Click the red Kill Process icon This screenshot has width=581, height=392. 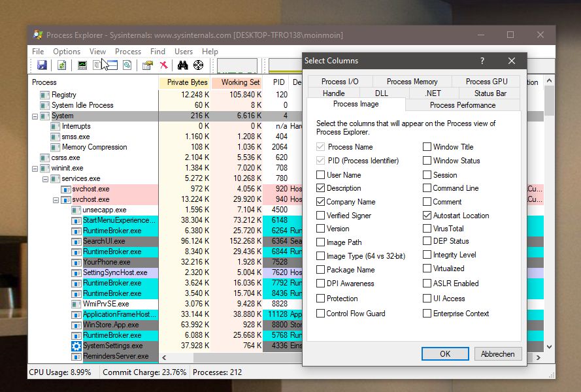[x=163, y=65]
